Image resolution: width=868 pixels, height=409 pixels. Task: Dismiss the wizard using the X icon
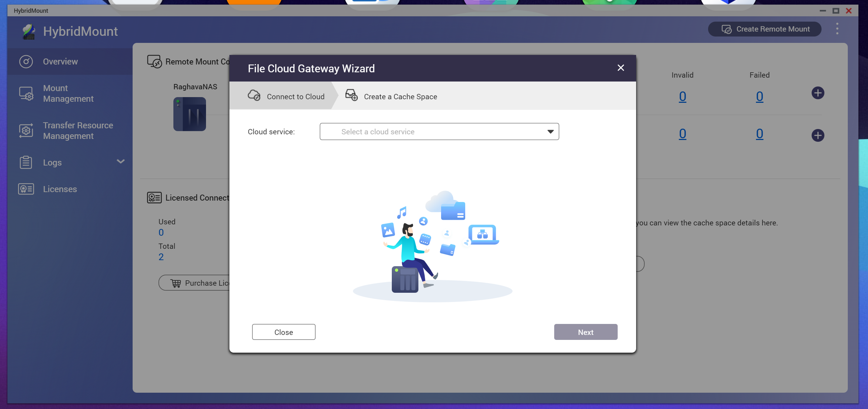tap(621, 68)
